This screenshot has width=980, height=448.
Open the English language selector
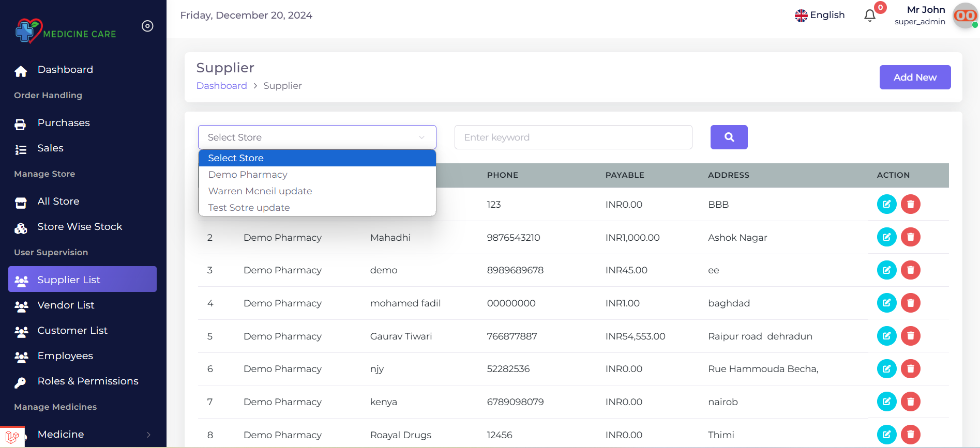pos(820,16)
